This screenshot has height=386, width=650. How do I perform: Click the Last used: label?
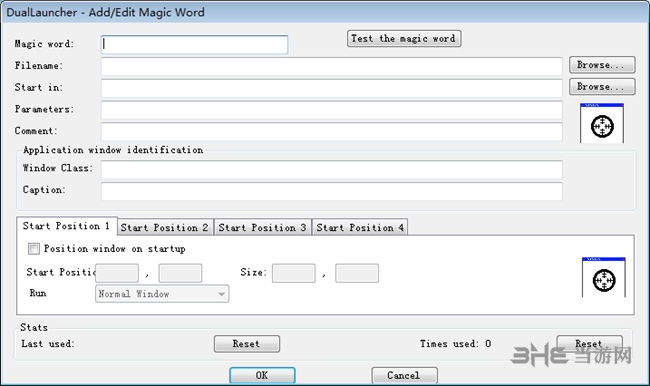click(x=48, y=344)
